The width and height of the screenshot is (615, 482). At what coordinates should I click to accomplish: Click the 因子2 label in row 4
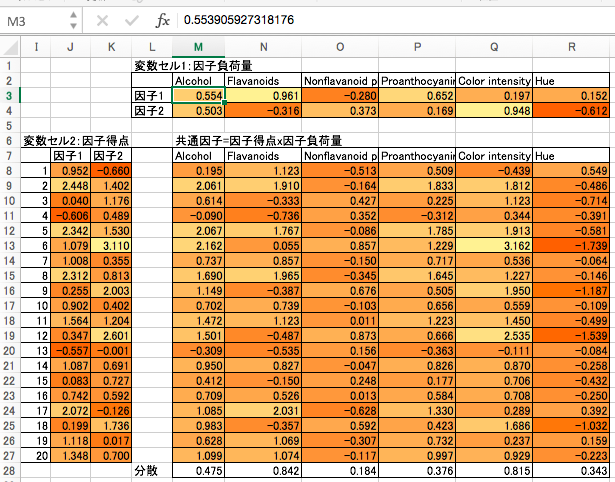152,111
